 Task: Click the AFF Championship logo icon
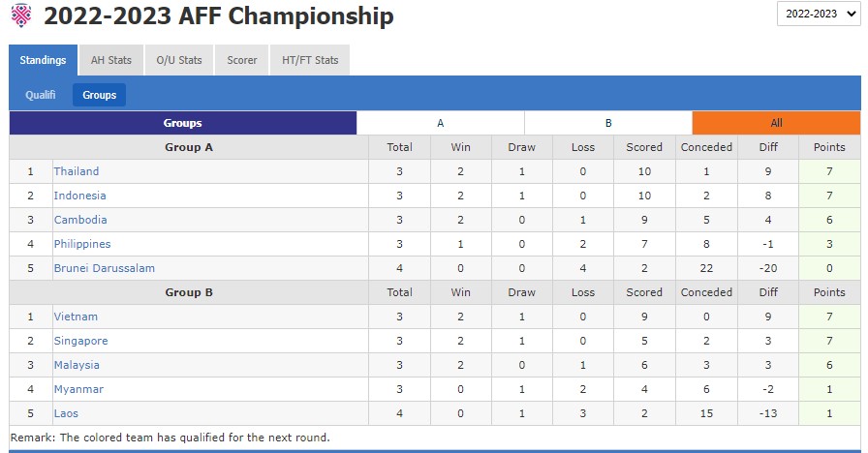tap(20, 15)
